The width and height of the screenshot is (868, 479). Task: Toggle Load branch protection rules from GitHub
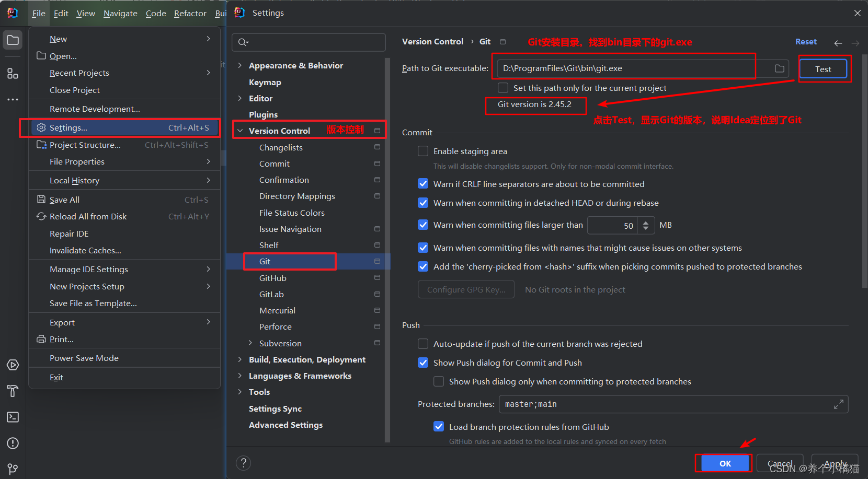click(439, 427)
